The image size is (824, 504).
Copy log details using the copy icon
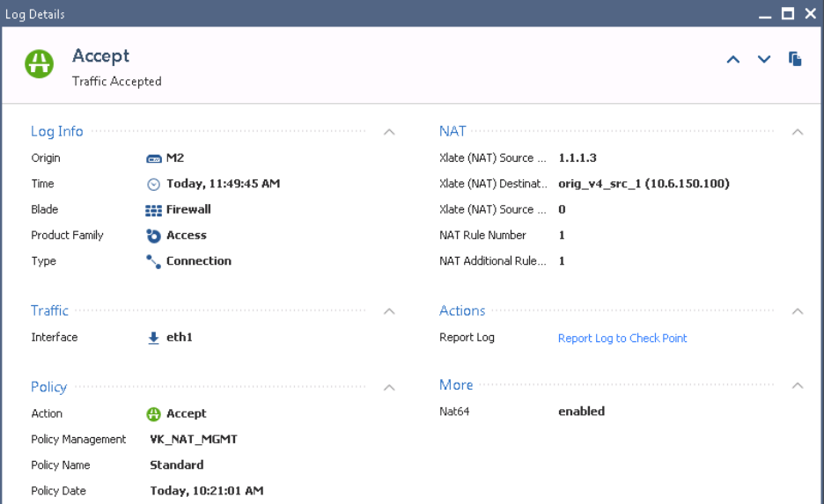pos(795,59)
